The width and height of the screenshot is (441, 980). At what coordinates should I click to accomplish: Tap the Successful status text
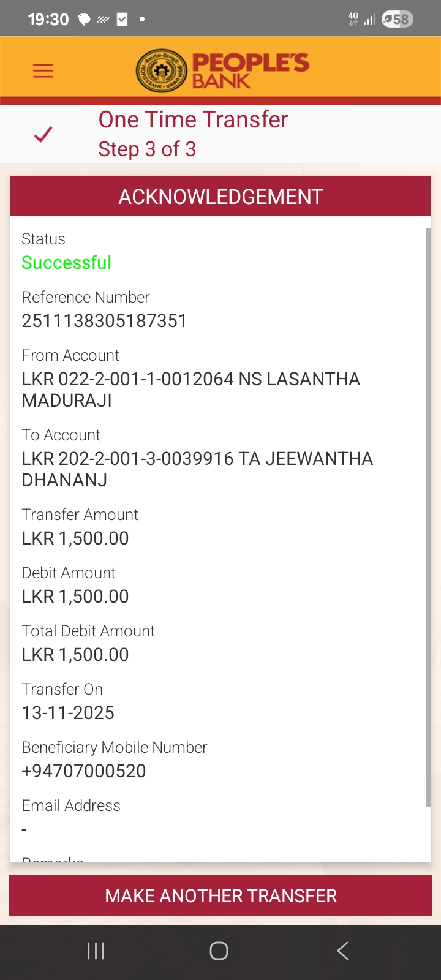[x=67, y=263]
